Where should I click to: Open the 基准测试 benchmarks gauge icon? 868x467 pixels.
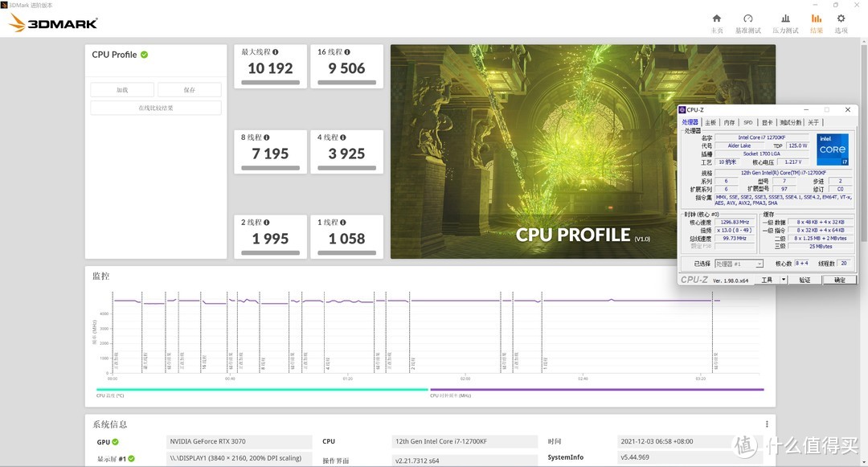[x=748, y=18]
